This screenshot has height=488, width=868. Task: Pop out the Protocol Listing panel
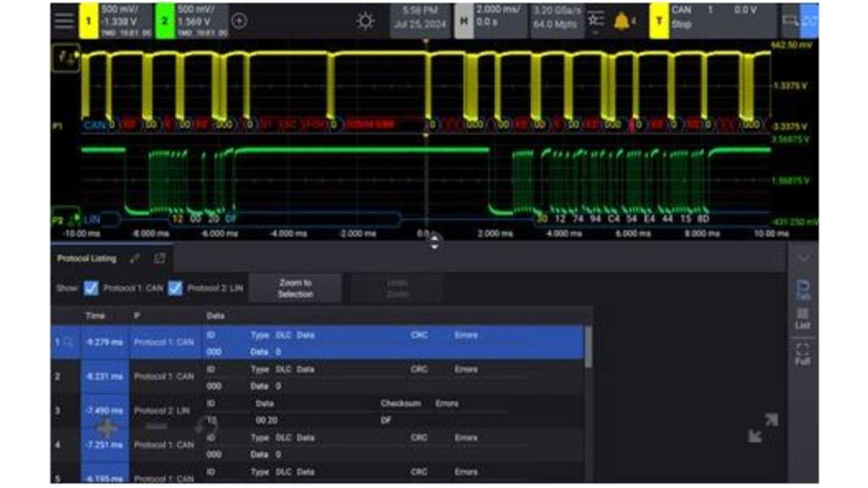(x=160, y=259)
